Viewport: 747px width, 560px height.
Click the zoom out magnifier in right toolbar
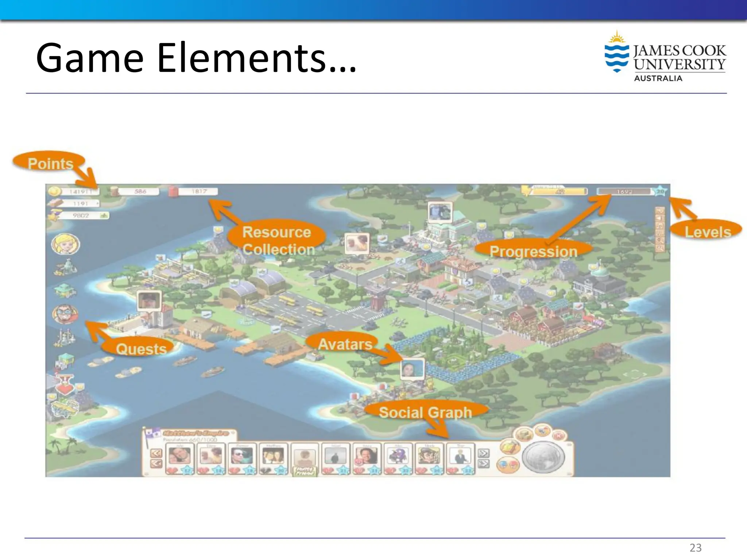click(x=660, y=240)
